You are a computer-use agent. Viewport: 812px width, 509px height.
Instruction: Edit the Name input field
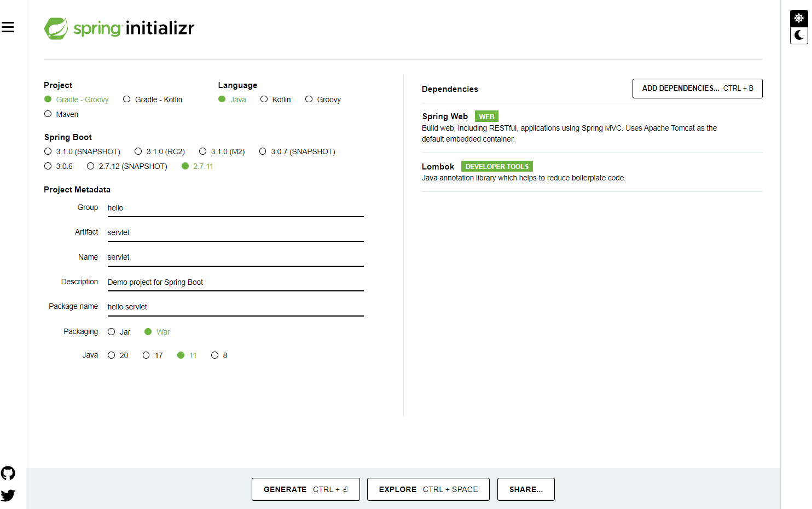pos(235,257)
